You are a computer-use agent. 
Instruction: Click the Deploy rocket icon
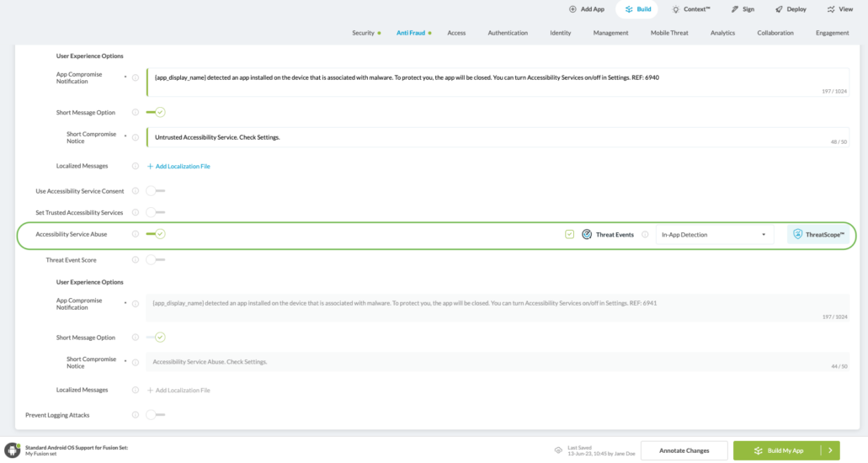[x=779, y=9]
